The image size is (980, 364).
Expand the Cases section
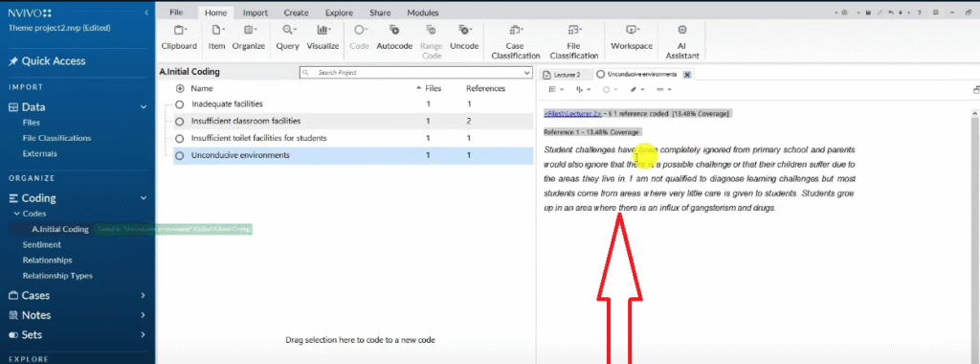(144, 295)
